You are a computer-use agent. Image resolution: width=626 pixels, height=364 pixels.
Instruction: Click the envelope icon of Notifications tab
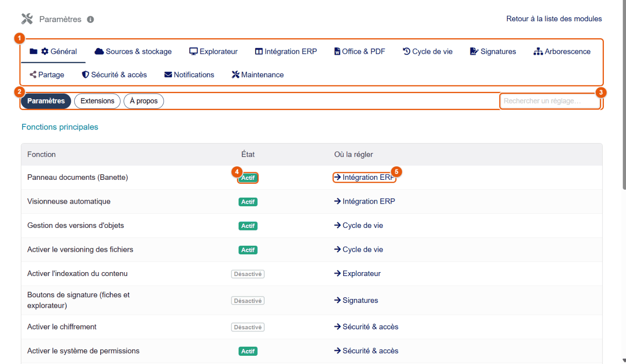point(168,75)
